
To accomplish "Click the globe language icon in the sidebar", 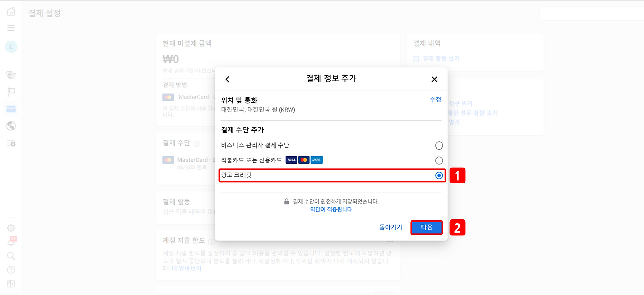I will click(x=11, y=126).
